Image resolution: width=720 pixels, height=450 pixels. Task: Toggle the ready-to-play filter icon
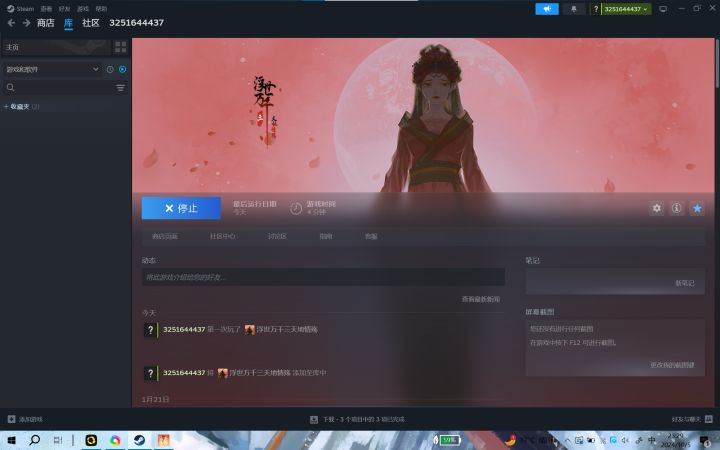123,69
